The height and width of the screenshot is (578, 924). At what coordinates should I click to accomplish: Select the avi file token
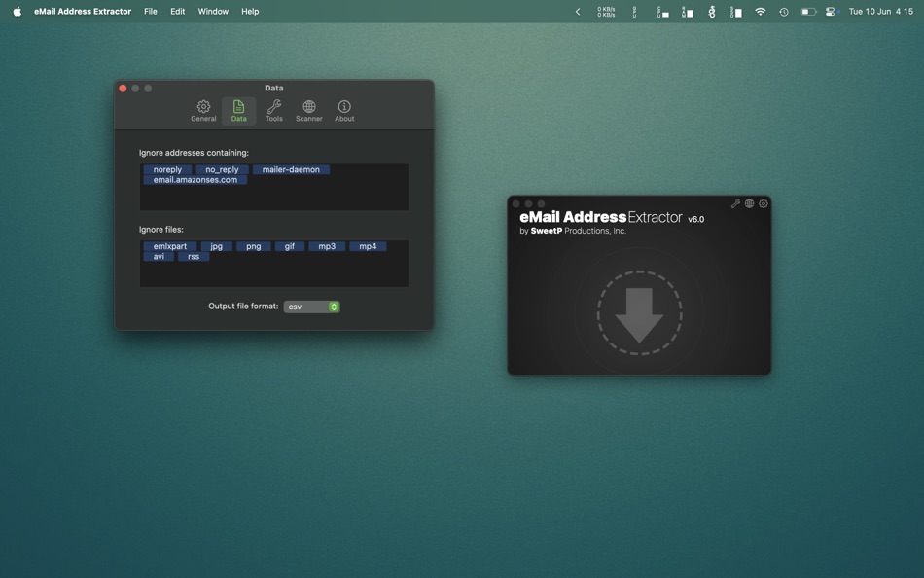159,257
